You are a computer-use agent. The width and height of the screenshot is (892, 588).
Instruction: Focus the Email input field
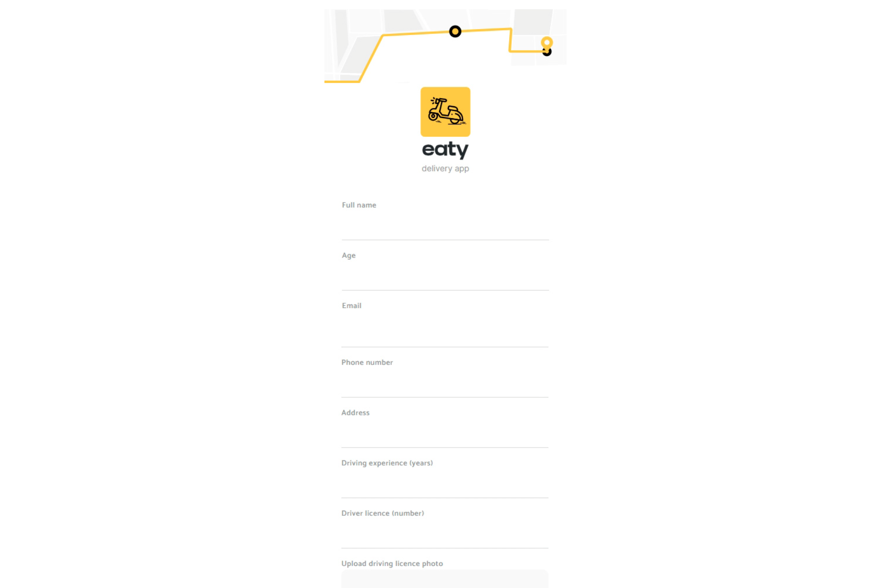445,332
